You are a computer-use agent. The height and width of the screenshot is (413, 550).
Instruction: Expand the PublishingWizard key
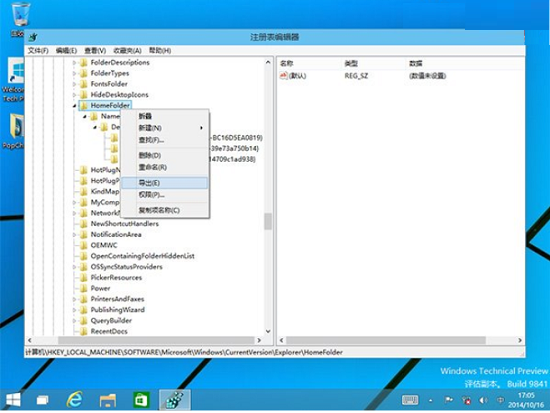pos(74,310)
